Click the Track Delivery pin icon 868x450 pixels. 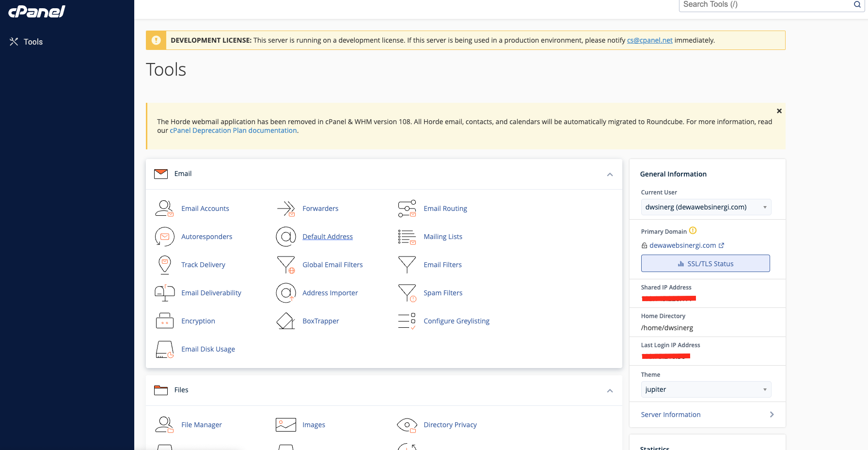[x=165, y=265]
